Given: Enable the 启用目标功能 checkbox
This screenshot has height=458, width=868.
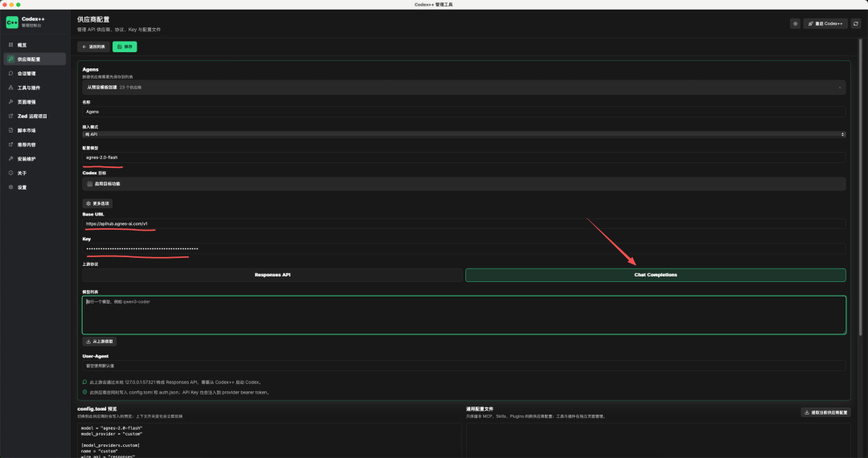Looking at the screenshot, I should (x=90, y=184).
